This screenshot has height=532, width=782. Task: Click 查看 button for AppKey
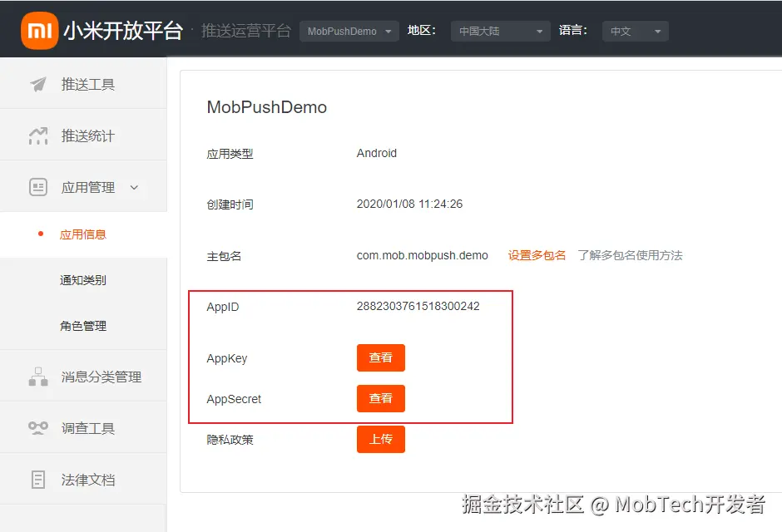click(380, 357)
